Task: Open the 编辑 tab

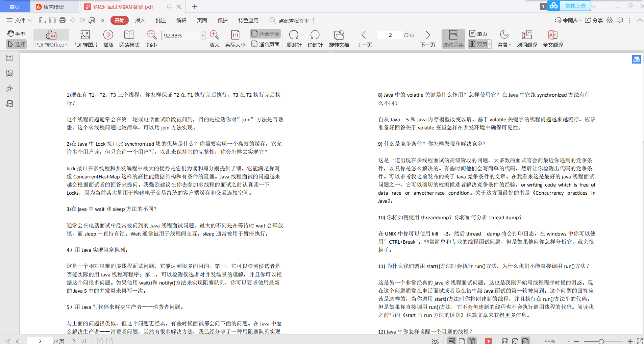Action: pyautogui.click(x=181, y=20)
